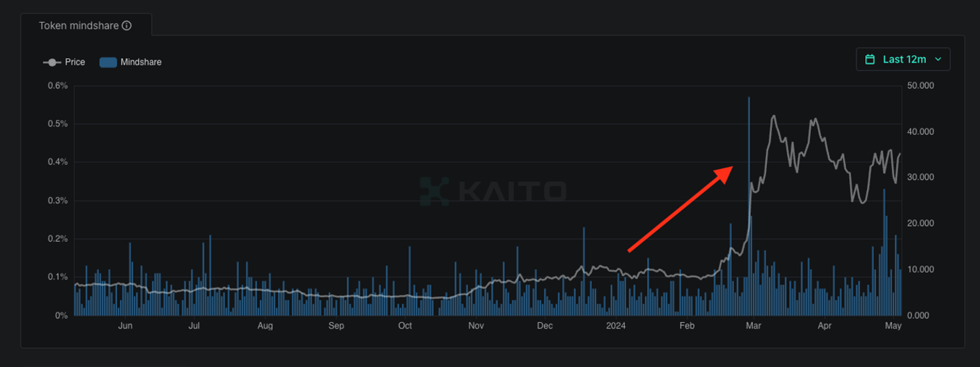Click the Apr label on the x-axis

pyautogui.click(x=824, y=326)
